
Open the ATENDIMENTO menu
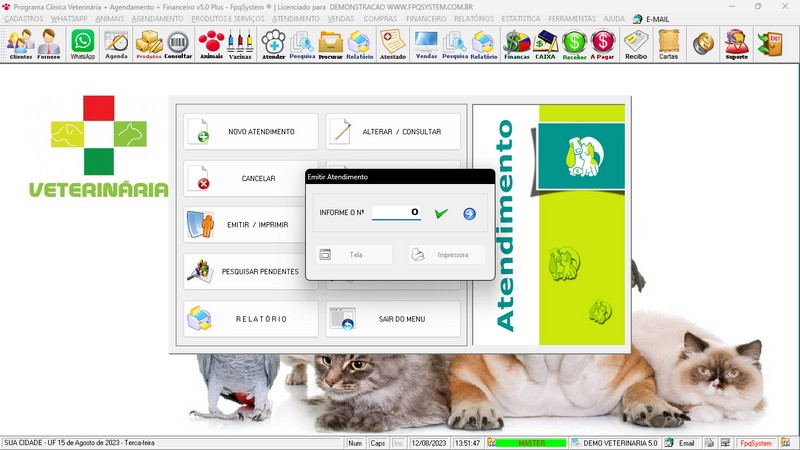click(x=296, y=19)
